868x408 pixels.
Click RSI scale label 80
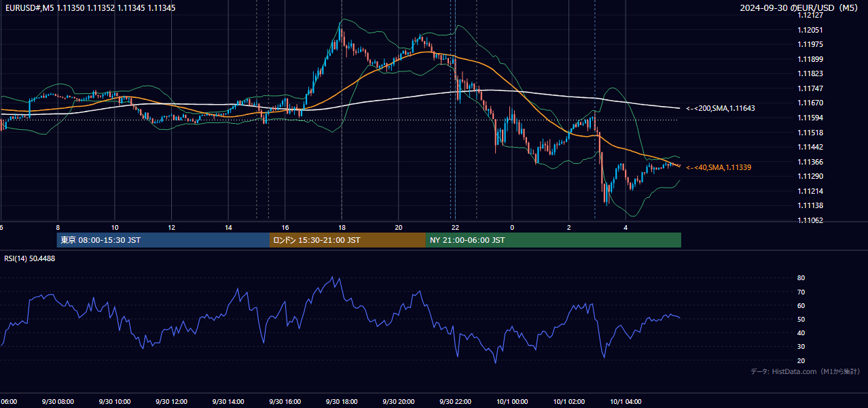click(801, 278)
